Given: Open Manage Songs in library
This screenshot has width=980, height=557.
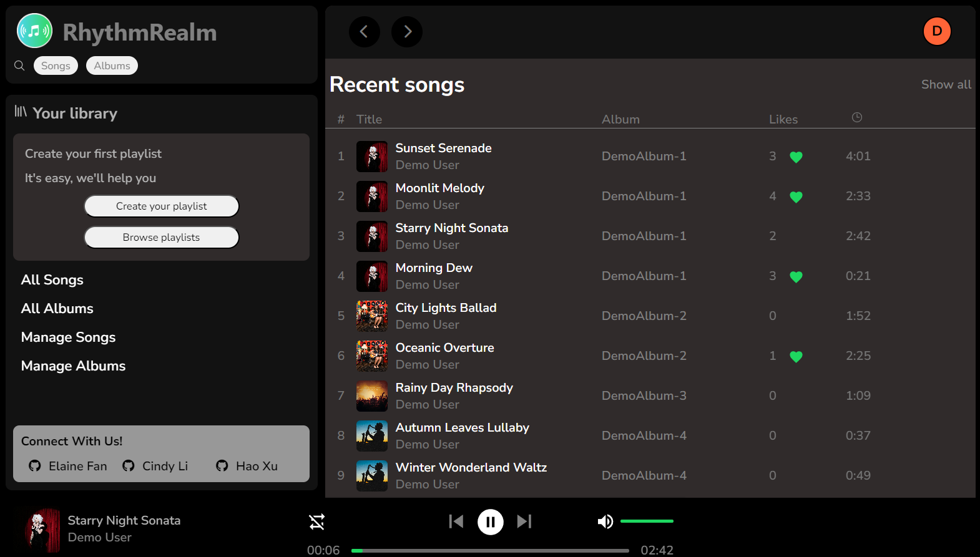Looking at the screenshot, I should 69,337.
